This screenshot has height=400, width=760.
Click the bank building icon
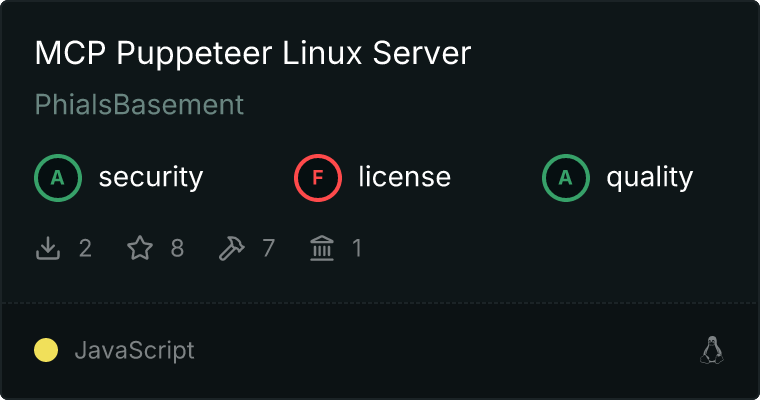(x=322, y=248)
